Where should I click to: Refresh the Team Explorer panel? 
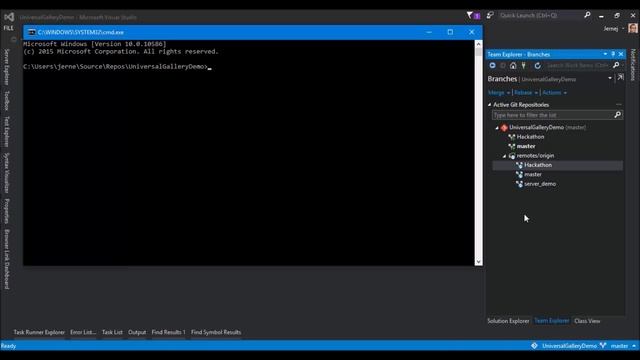(538, 65)
